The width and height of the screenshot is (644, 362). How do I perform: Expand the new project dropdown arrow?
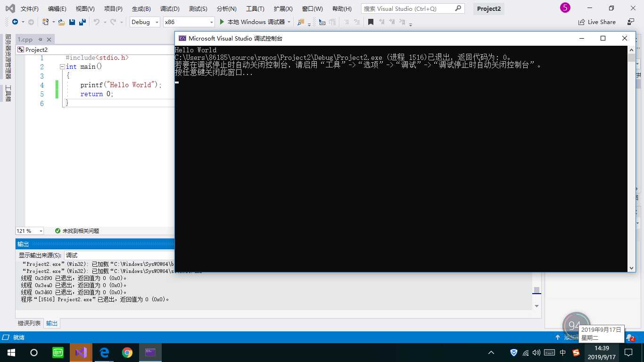(53, 22)
